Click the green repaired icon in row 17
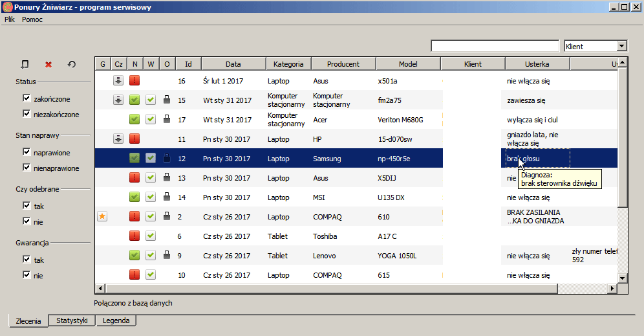 pyautogui.click(x=134, y=119)
